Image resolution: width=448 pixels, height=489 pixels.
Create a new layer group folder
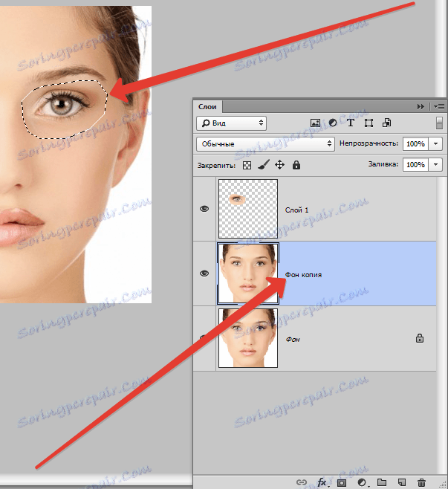click(x=382, y=482)
